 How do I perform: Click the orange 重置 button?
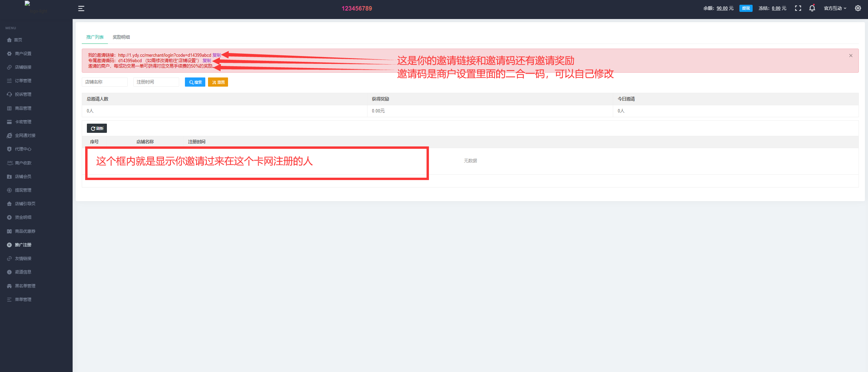tap(218, 82)
